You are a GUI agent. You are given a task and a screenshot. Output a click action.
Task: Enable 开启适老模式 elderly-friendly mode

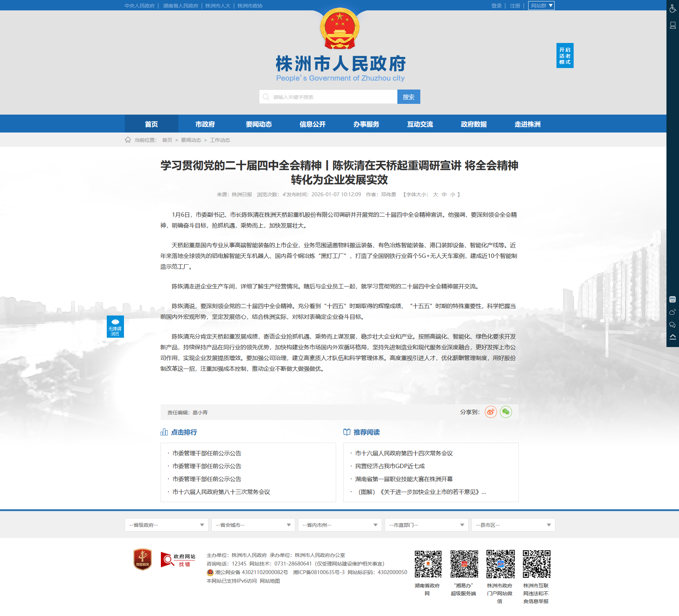coord(565,56)
